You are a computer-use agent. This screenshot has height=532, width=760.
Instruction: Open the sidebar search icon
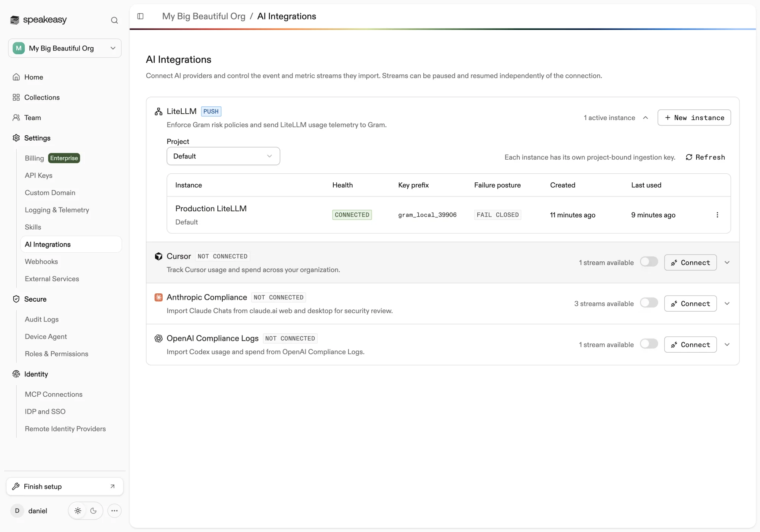(x=114, y=20)
